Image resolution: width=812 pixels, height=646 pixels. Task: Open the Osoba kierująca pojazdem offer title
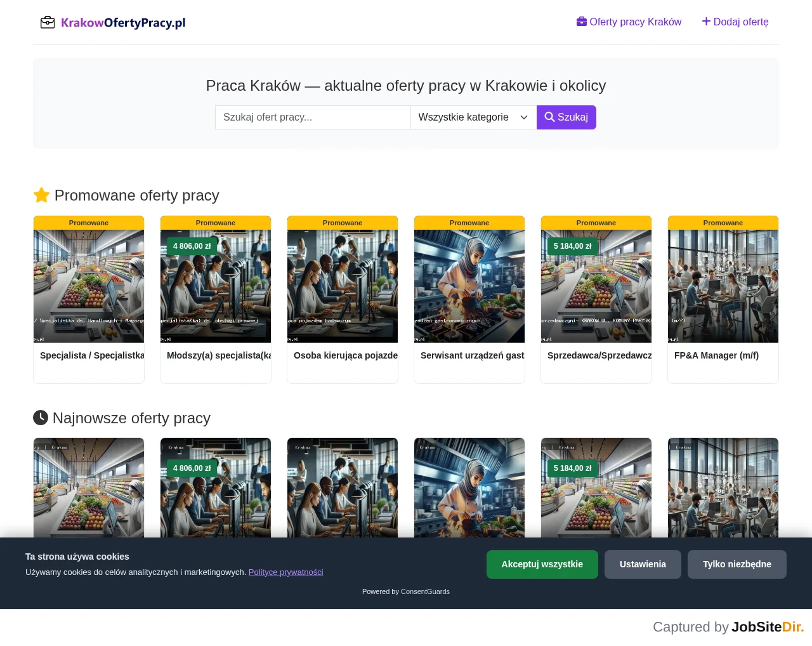click(346, 355)
